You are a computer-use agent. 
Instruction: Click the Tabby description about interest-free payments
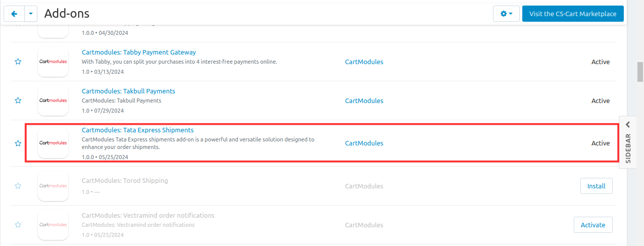click(179, 62)
